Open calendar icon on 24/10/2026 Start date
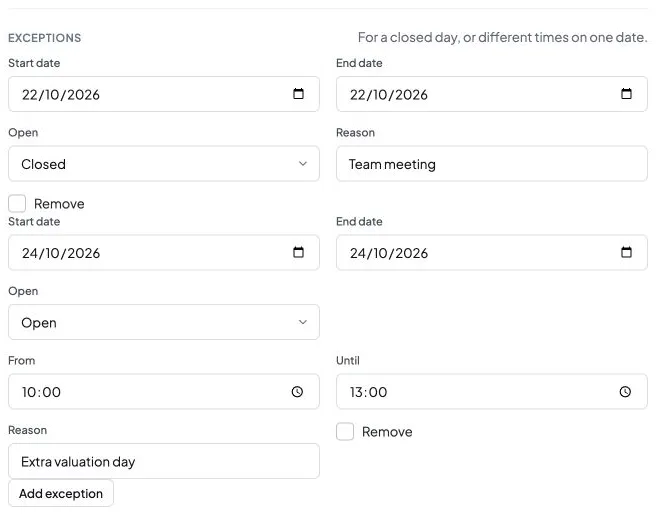The height and width of the screenshot is (516, 656). coord(298,252)
